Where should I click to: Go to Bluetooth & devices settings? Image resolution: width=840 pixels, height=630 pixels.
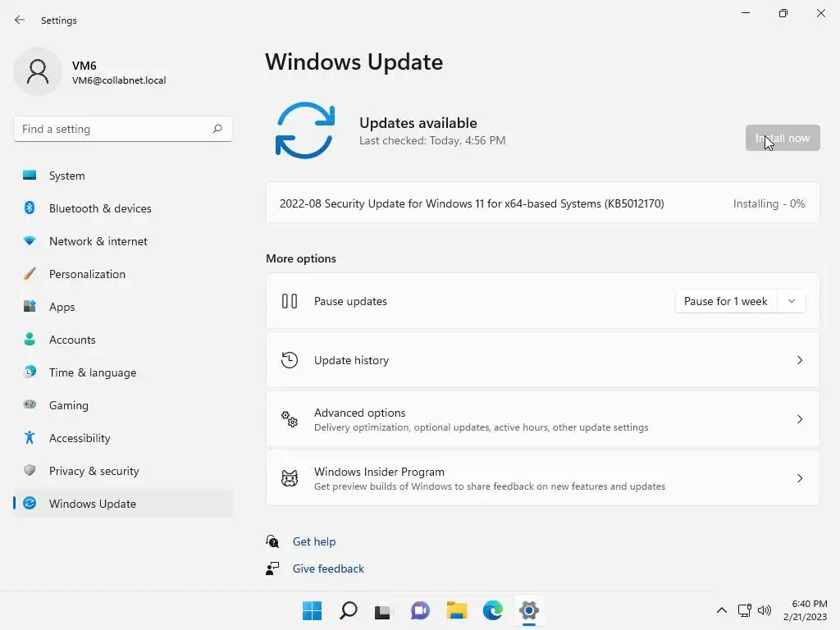[123, 208]
